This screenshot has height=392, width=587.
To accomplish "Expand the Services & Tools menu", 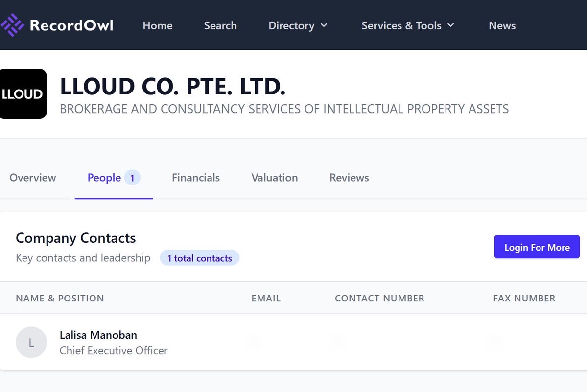I will [408, 25].
